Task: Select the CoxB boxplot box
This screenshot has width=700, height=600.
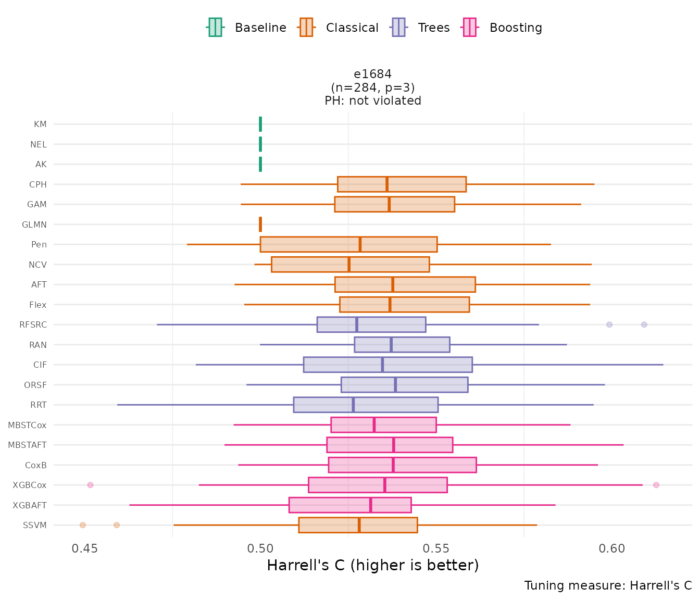Action: 402,465
